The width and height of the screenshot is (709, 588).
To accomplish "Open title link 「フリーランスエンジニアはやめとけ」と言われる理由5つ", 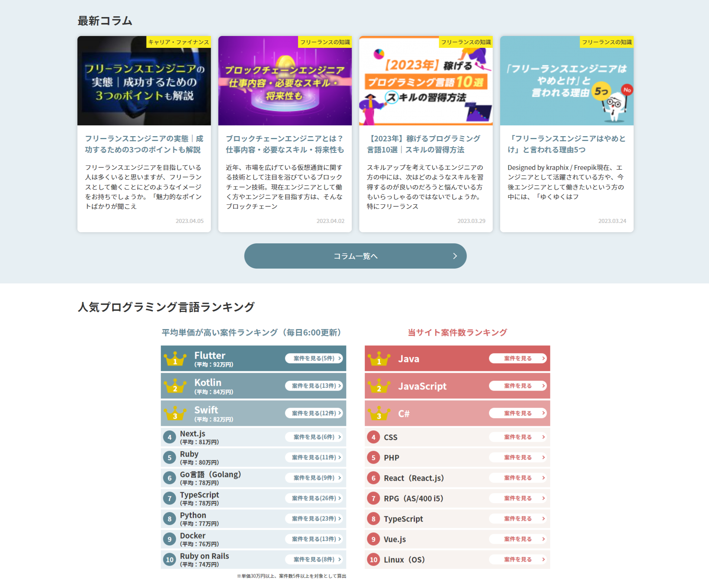I will click(x=567, y=144).
